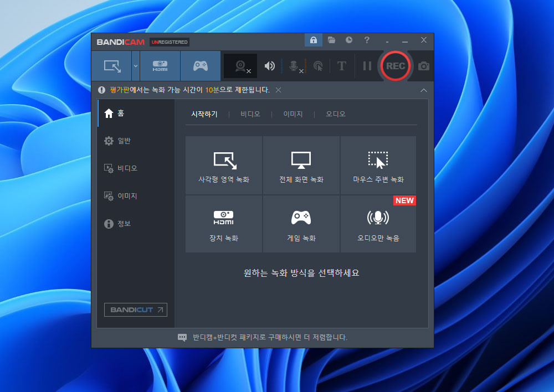Select rectangle screen recording mode in toolbar
The image size is (554, 392).
pos(112,66)
